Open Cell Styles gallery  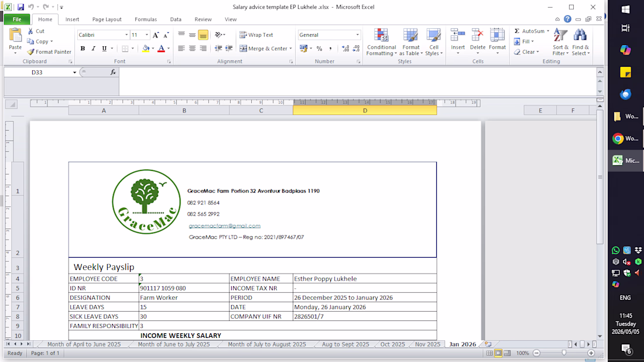point(434,42)
